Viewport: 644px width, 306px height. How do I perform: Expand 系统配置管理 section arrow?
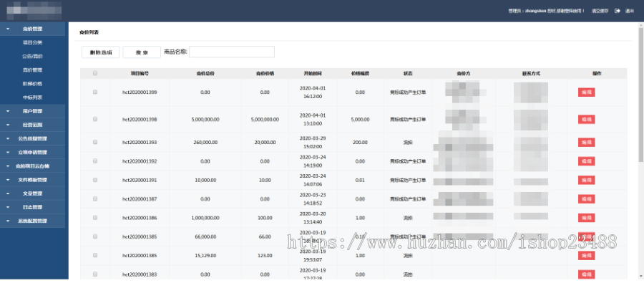coord(8,221)
